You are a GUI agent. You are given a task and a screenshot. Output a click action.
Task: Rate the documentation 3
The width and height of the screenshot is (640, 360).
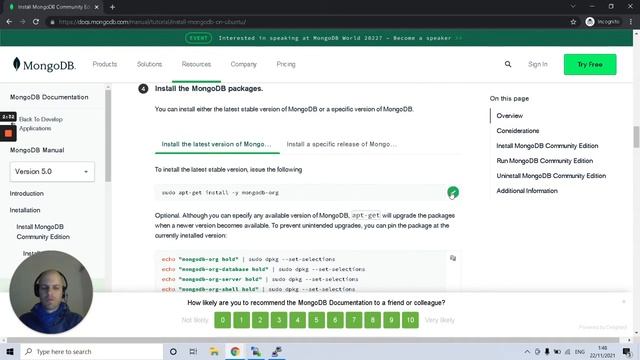[x=279, y=320]
